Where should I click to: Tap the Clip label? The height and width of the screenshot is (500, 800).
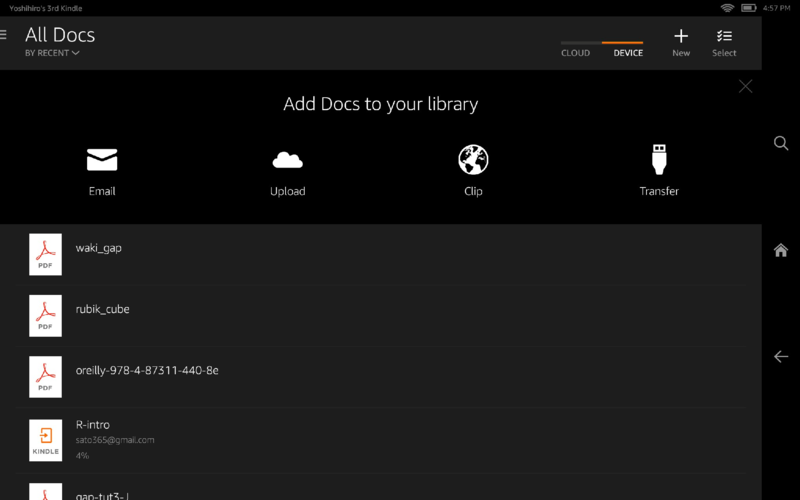(x=473, y=191)
